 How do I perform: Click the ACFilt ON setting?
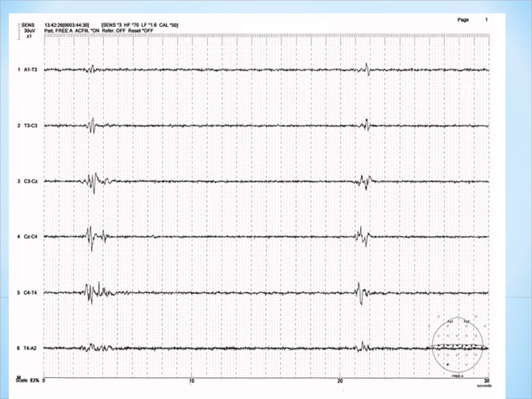(87, 31)
